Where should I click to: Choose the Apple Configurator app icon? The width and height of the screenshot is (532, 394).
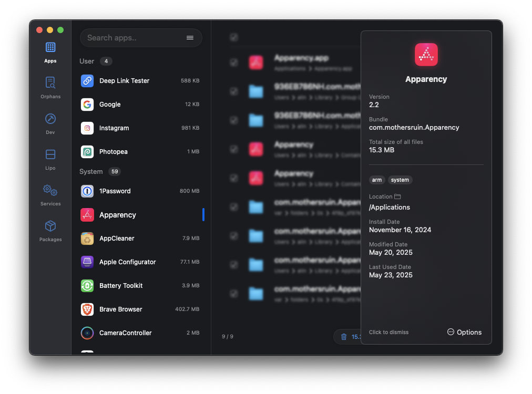(x=87, y=262)
